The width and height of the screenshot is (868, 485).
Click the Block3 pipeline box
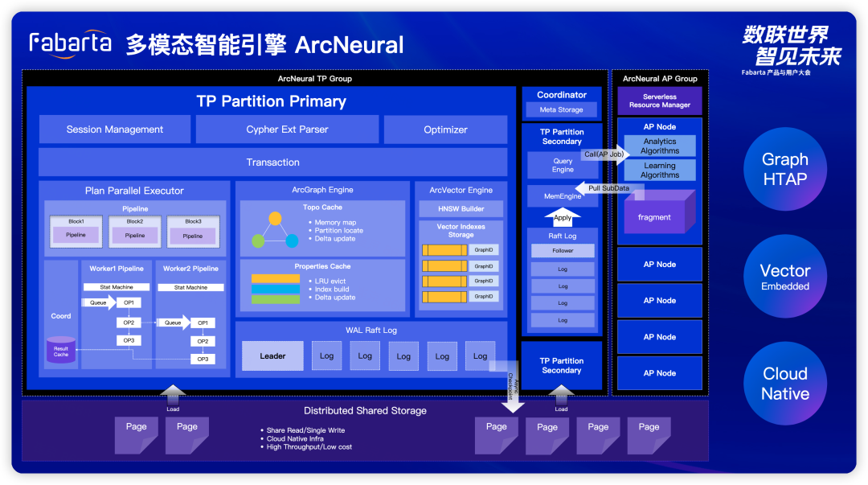pyautogui.click(x=193, y=231)
